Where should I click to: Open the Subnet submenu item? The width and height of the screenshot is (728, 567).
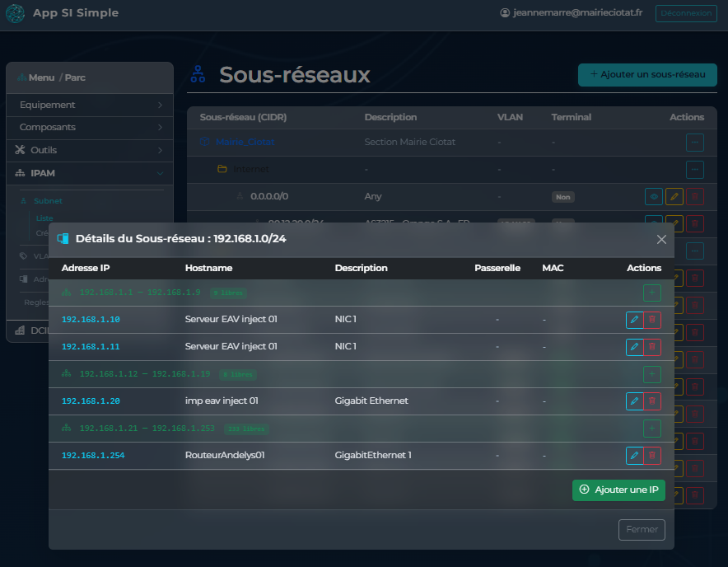pos(48,201)
